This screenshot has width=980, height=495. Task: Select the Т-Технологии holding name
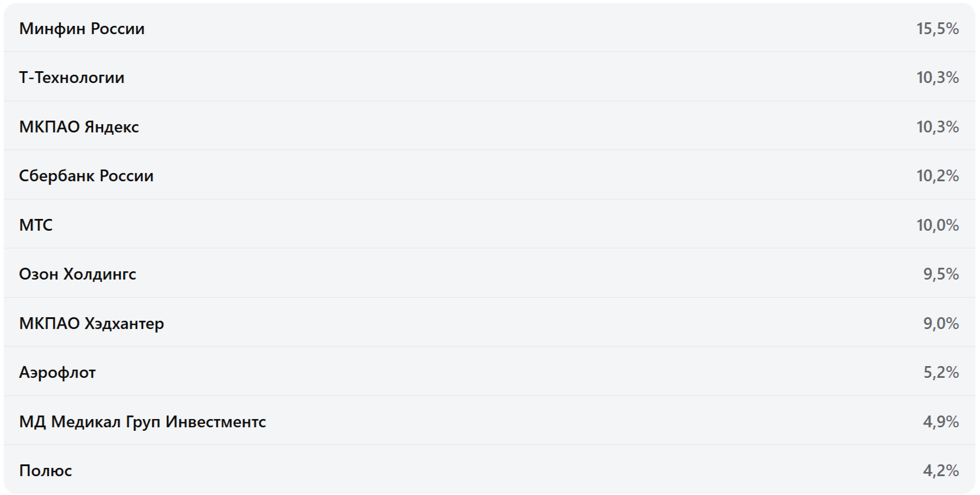[x=71, y=77]
